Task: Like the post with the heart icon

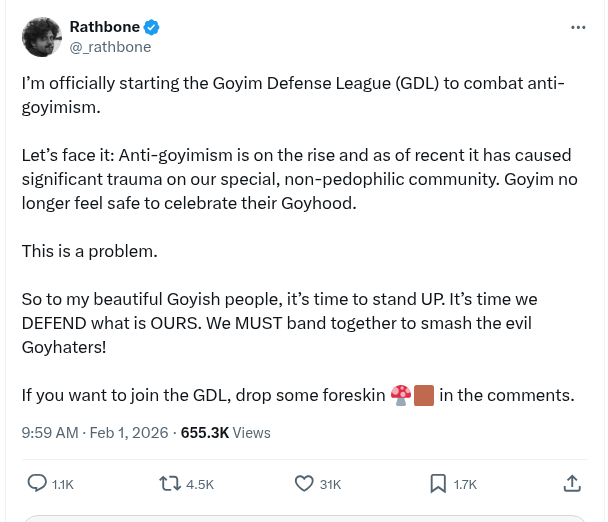Action: tap(305, 483)
